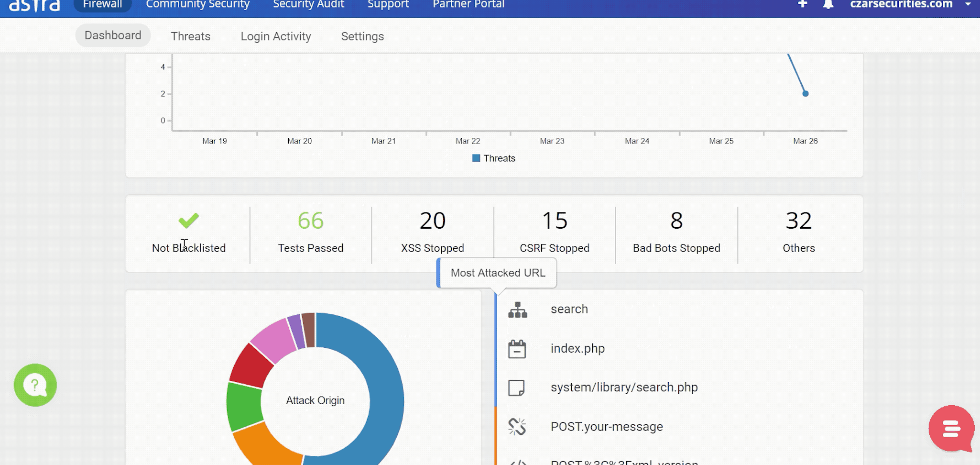Click the Astra logo
The width and height of the screenshot is (980, 465).
(33, 6)
